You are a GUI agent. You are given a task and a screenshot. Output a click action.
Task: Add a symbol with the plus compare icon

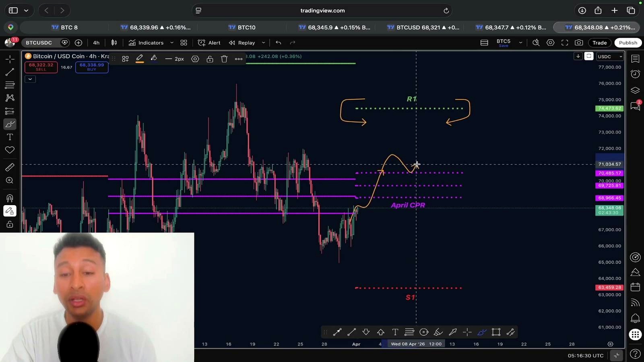point(78,43)
